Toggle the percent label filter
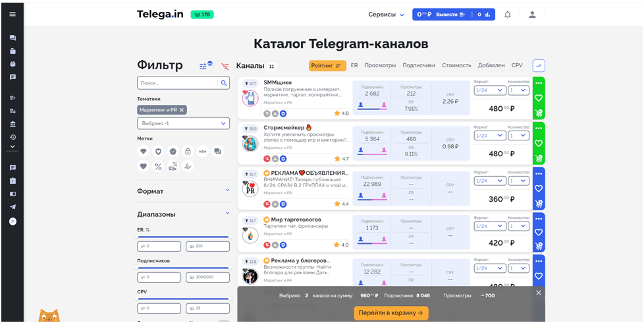Image resolution: width=644 pixels, height=323 pixels. (x=158, y=166)
